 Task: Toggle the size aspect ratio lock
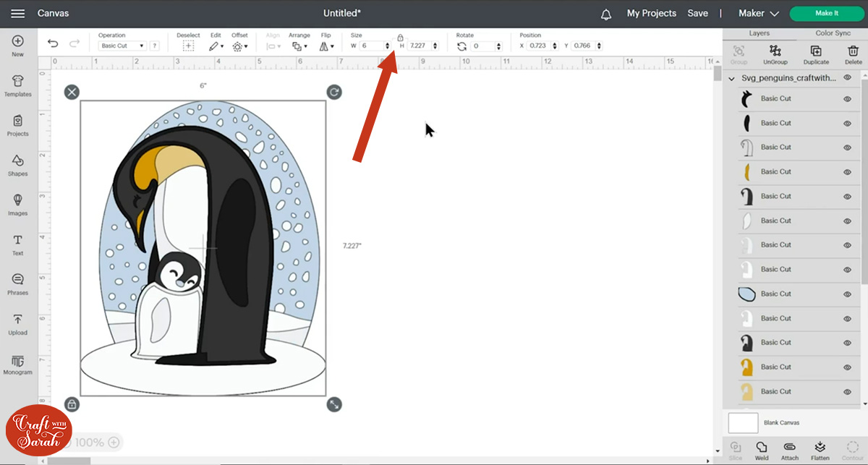point(400,37)
